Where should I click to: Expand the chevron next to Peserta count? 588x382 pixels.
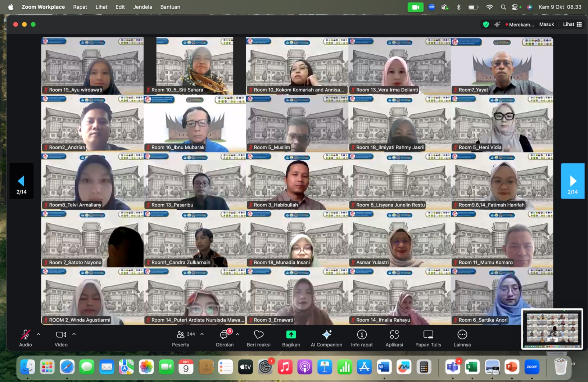[202, 334]
